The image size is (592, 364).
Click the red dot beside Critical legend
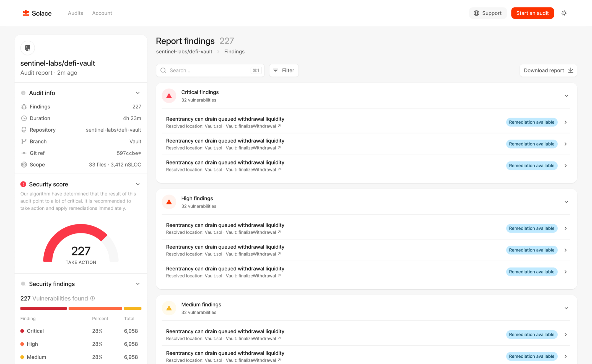tap(22, 331)
